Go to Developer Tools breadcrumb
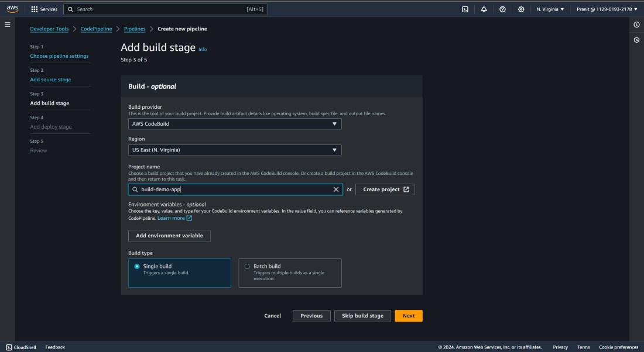The width and height of the screenshot is (644, 352). click(49, 29)
